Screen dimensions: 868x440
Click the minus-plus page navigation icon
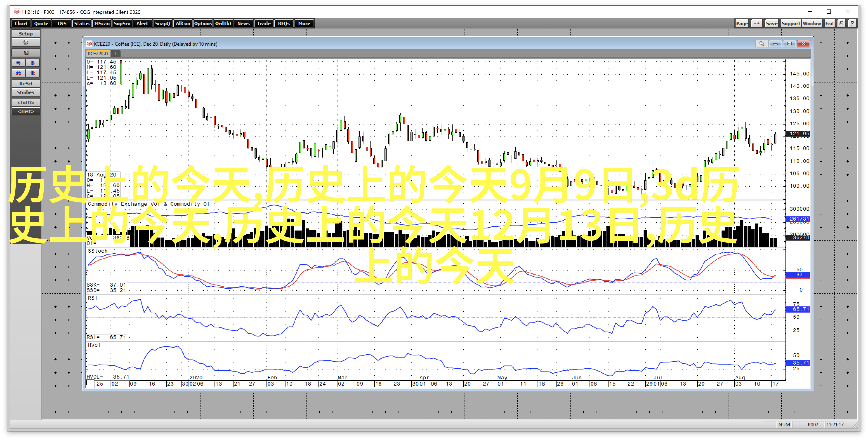(x=757, y=23)
